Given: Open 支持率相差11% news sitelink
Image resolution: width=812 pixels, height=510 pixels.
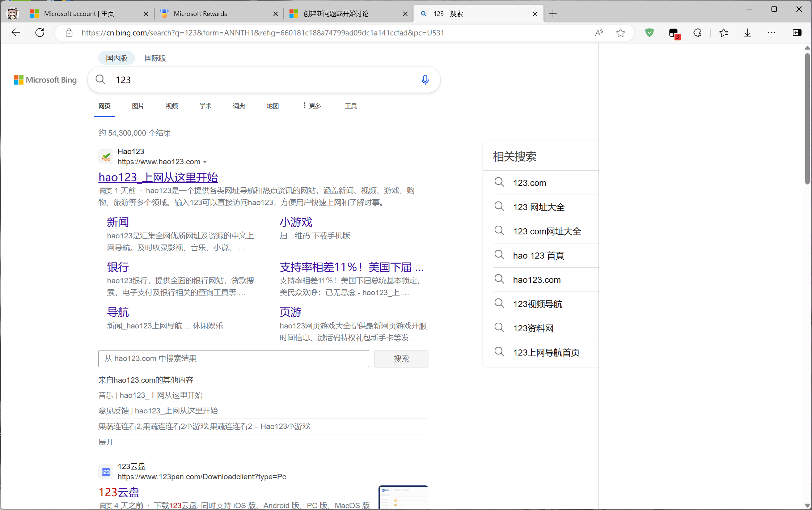Looking at the screenshot, I should coord(351,267).
